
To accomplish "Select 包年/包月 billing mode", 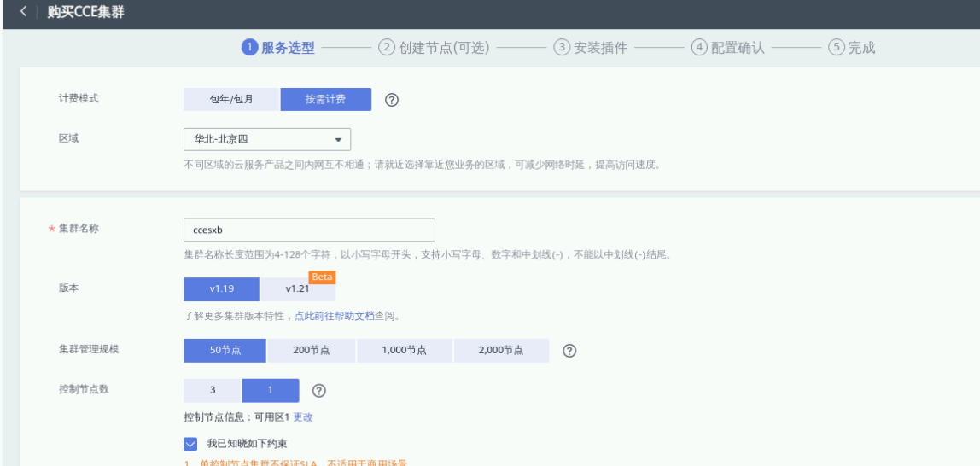I will 231,99.
